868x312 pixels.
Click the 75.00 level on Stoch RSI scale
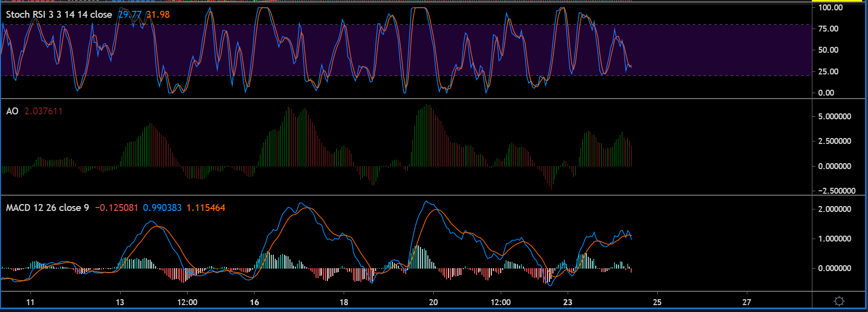tap(829, 29)
